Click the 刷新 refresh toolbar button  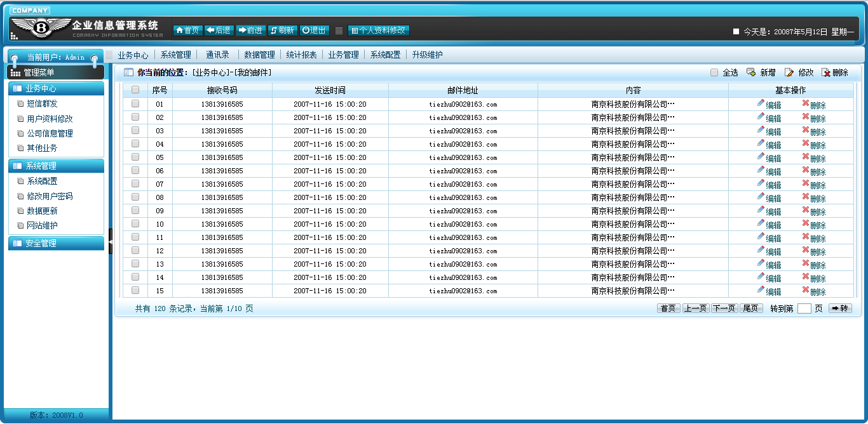tap(281, 30)
